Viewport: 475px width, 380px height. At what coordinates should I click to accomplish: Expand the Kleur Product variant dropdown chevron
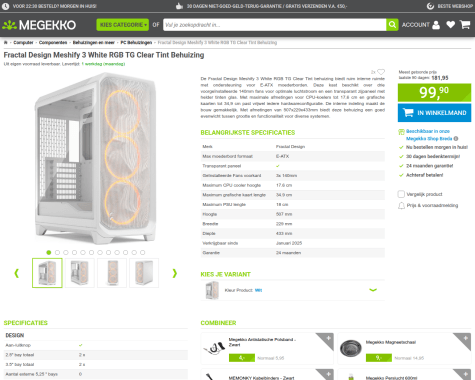coord(373,290)
